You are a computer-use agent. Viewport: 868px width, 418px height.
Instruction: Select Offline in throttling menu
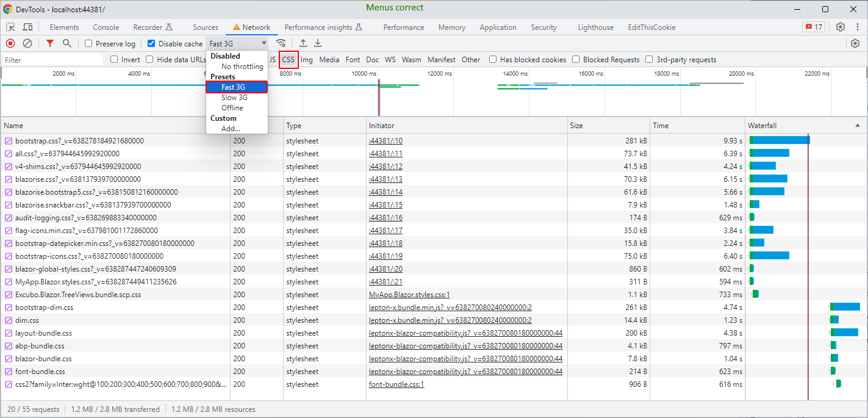232,108
